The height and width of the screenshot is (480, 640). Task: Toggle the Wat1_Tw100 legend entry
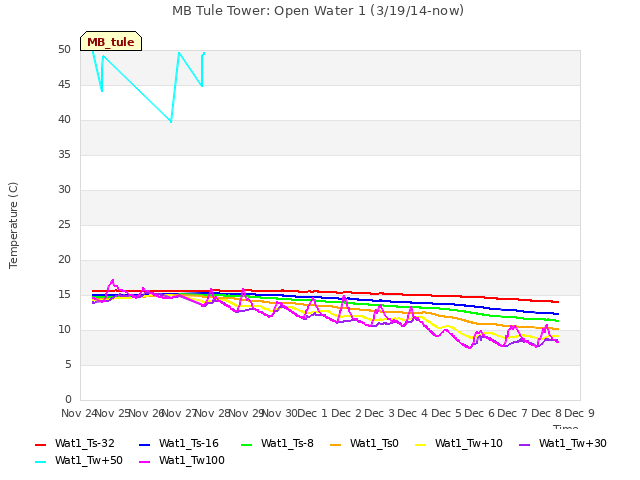click(x=182, y=461)
